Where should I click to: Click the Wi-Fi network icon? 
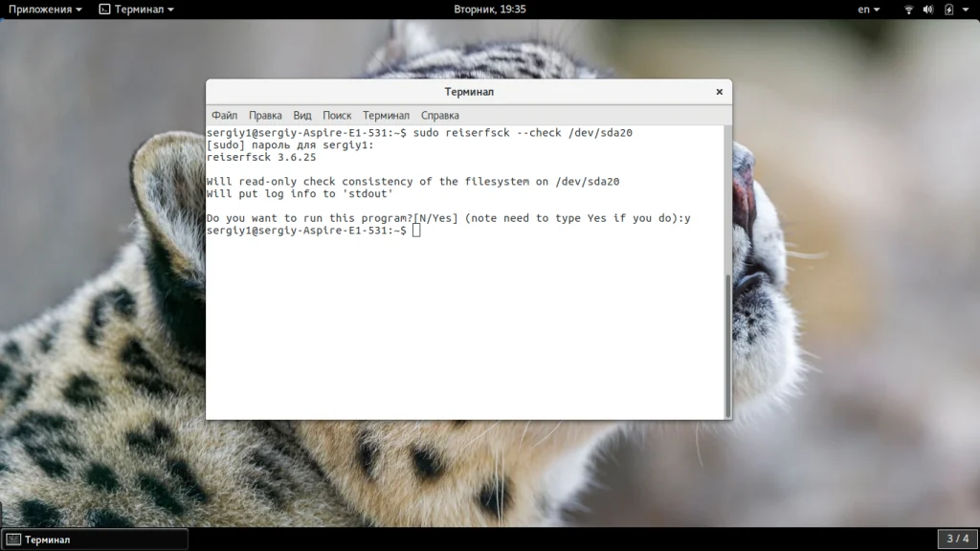pyautogui.click(x=909, y=10)
